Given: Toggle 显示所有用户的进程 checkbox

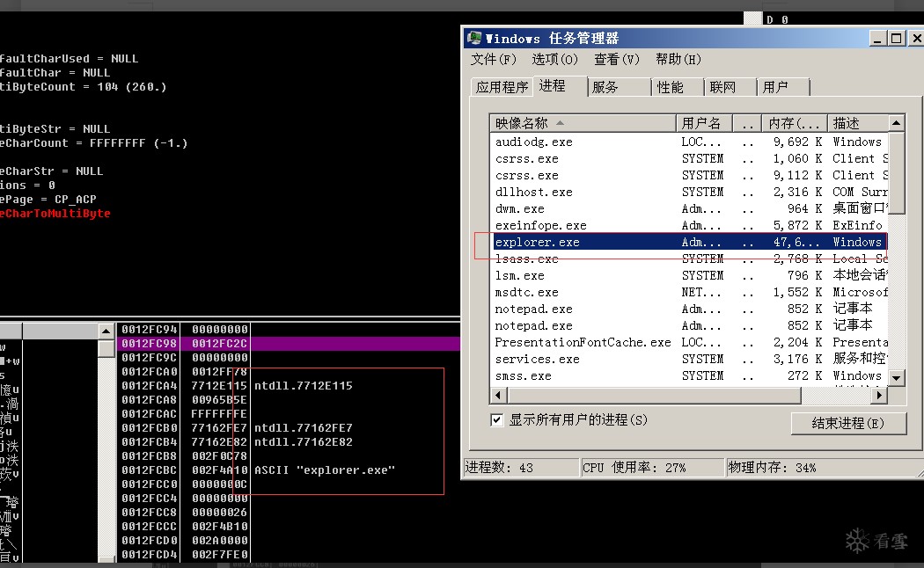Looking at the screenshot, I should click(497, 420).
